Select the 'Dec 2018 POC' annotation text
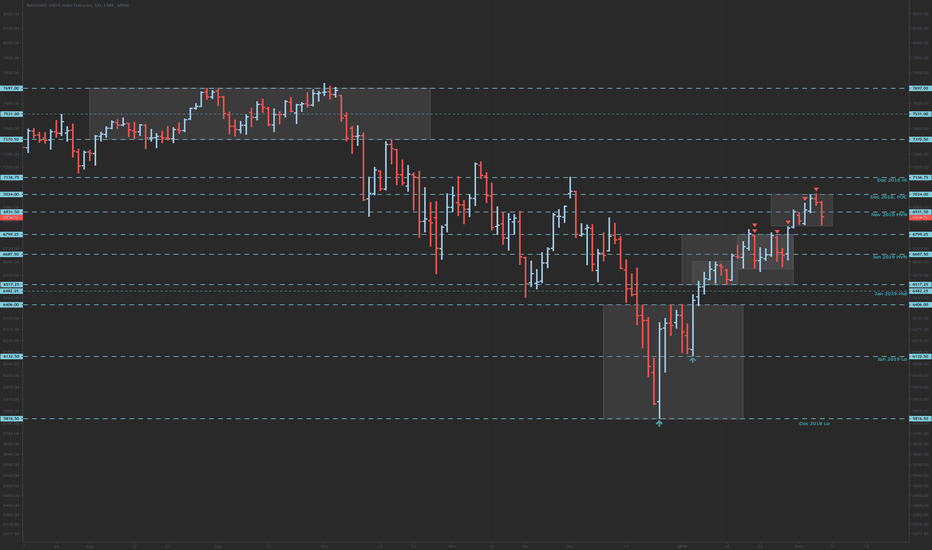 point(889,197)
